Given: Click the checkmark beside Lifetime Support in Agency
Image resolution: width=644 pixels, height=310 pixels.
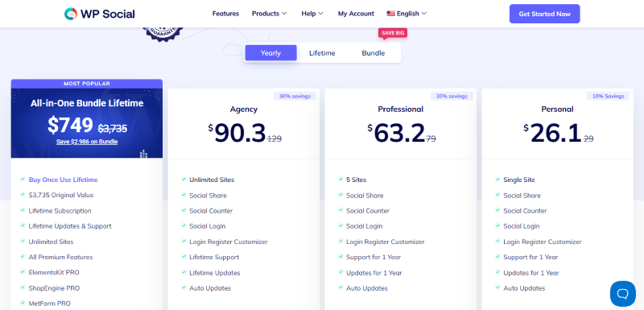Looking at the screenshot, I should (x=184, y=257).
